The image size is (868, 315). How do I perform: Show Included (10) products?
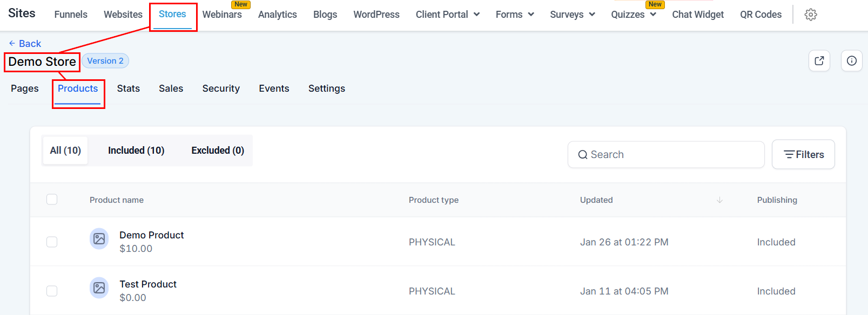[x=136, y=150]
